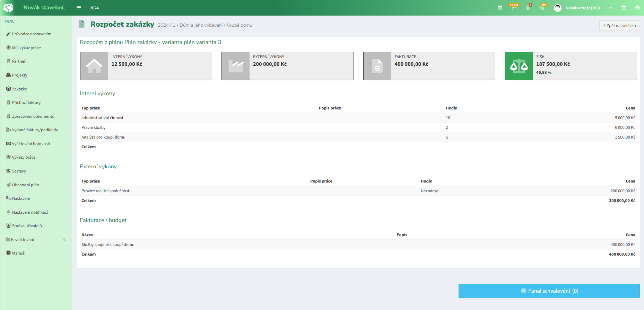Open the double bell with badge 399
The height and width of the screenshot is (310, 644).
542,7
